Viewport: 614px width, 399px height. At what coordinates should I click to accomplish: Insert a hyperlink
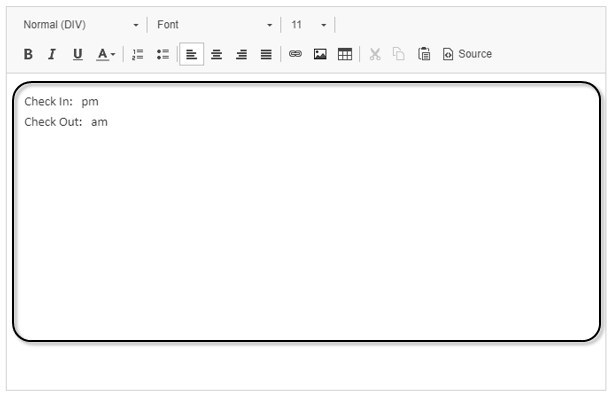[x=295, y=54]
